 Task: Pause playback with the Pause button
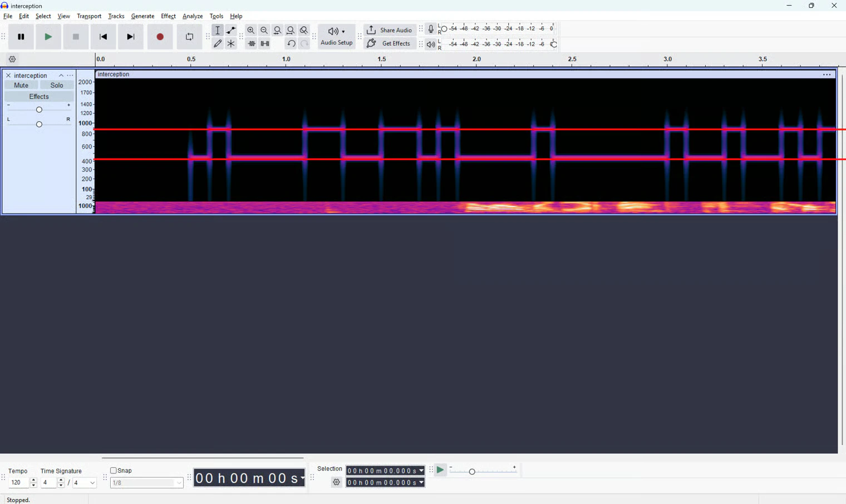(x=21, y=37)
